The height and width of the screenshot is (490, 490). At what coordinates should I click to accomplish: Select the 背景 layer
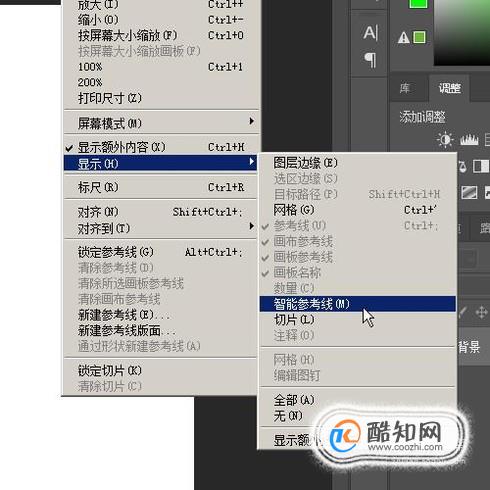469,347
